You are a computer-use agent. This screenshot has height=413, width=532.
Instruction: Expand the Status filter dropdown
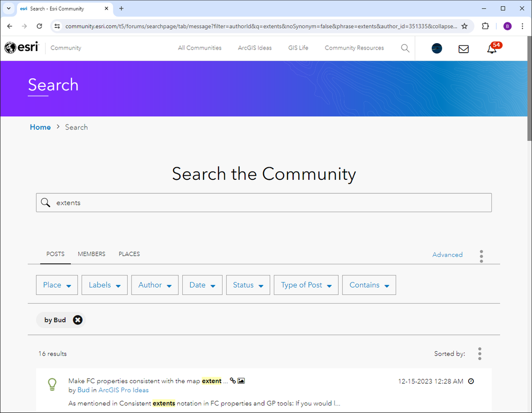click(248, 285)
